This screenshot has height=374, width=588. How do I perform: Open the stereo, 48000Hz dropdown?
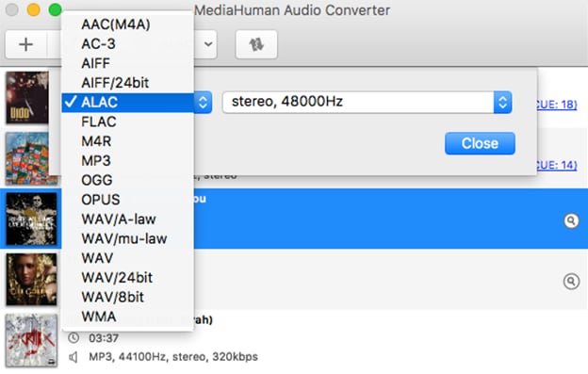(367, 102)
